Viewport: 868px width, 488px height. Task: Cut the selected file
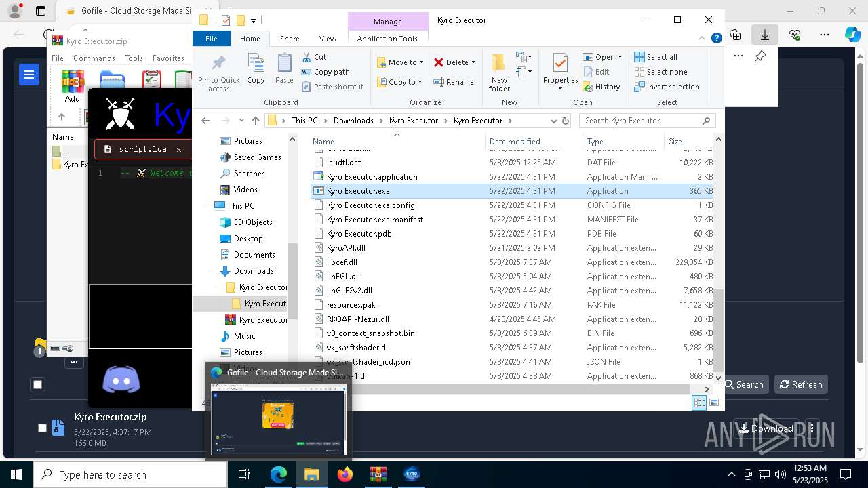314,57
